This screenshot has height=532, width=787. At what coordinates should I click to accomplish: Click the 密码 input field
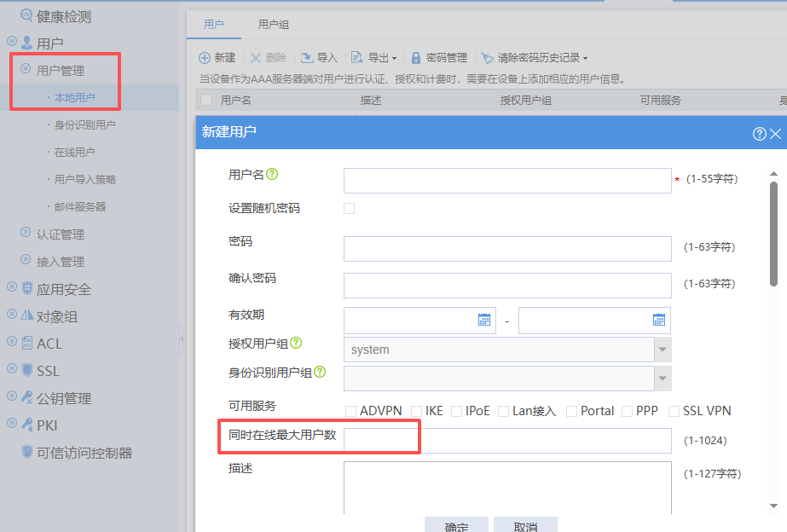(x=507, y=249)
